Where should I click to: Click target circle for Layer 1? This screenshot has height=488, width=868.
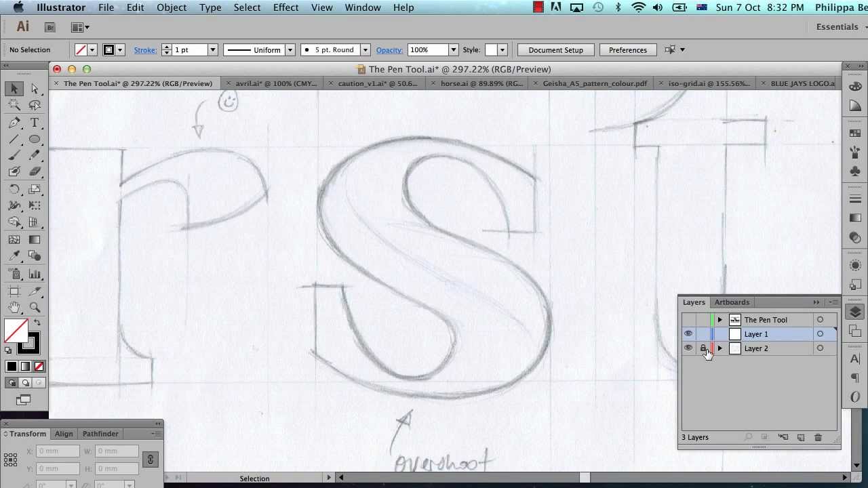coord(820,334)
